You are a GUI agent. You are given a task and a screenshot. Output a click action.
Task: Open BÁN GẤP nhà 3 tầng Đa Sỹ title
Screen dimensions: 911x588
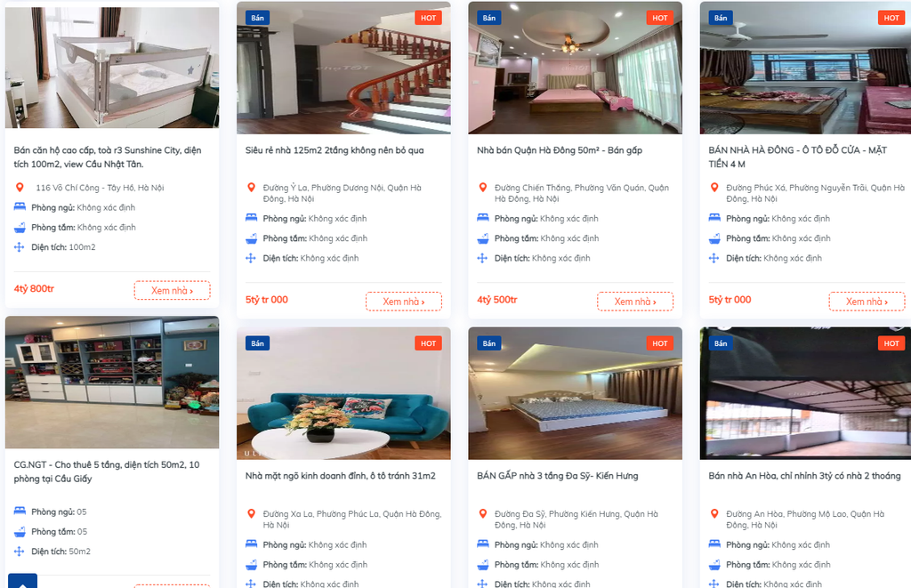click(x=557, y=476)
